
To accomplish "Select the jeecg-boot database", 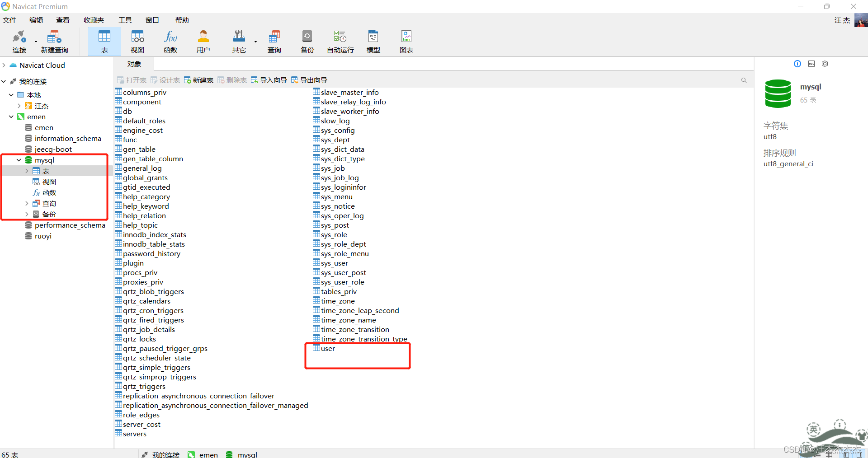I will coord(53,149).
